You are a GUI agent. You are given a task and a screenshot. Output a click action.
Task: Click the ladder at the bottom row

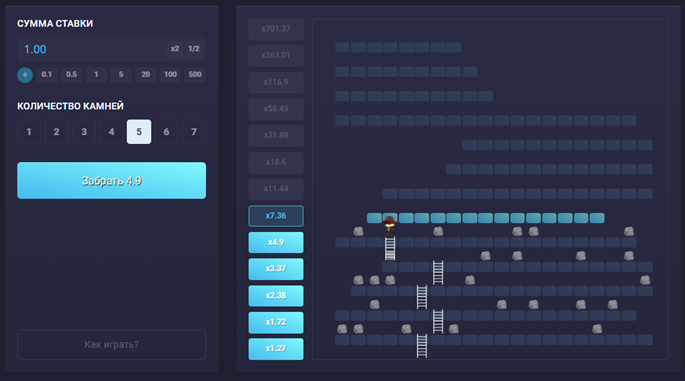422,346
